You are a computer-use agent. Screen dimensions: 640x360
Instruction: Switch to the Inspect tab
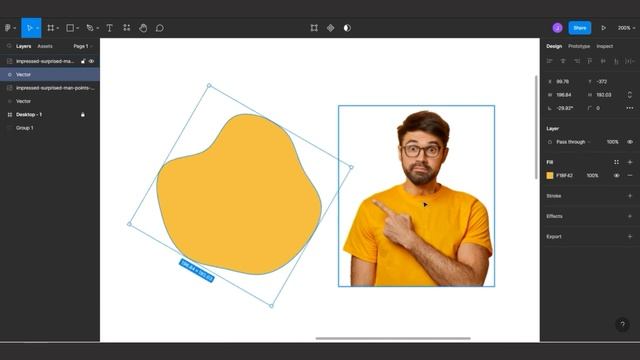pyautogui.click(x=604, y=46)
